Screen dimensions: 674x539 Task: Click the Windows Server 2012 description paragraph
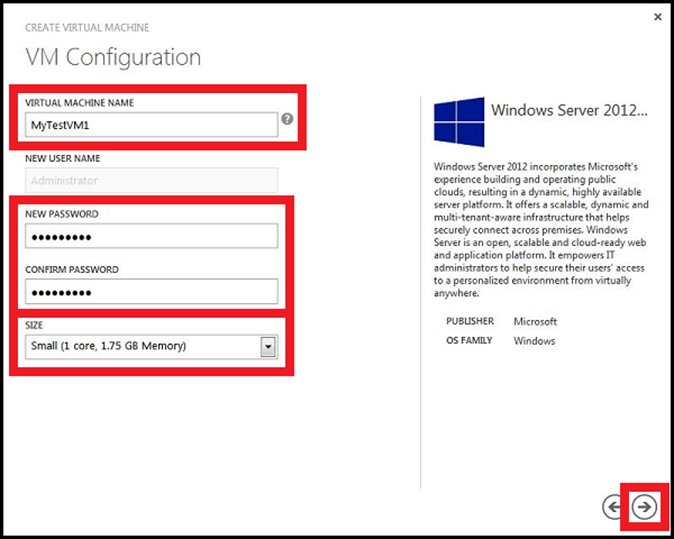point(541,230)
